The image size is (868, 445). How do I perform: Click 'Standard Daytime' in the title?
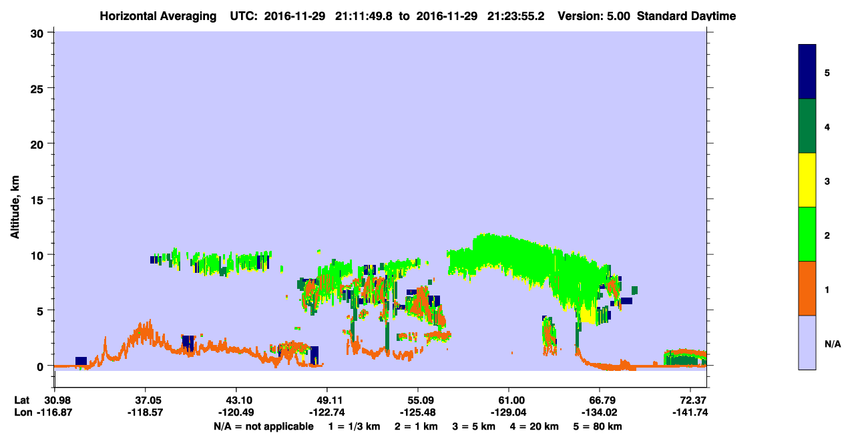[x=686, y=16]
